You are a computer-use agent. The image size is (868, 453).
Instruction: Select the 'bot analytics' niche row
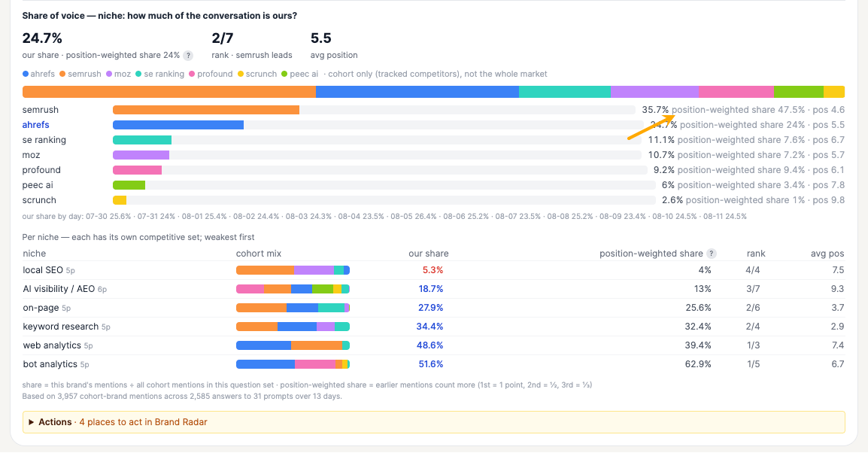[433, 364]
